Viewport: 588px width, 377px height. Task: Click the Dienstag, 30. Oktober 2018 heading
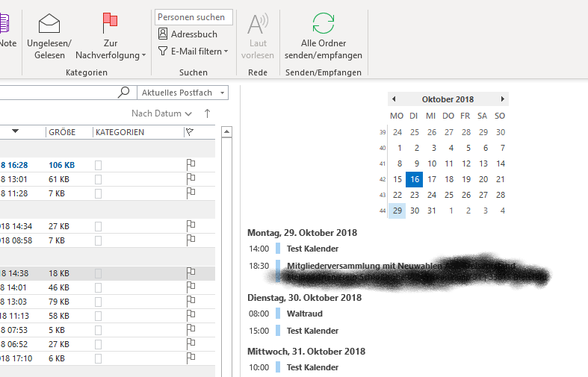pyautogui.click(x=305, y=298)
